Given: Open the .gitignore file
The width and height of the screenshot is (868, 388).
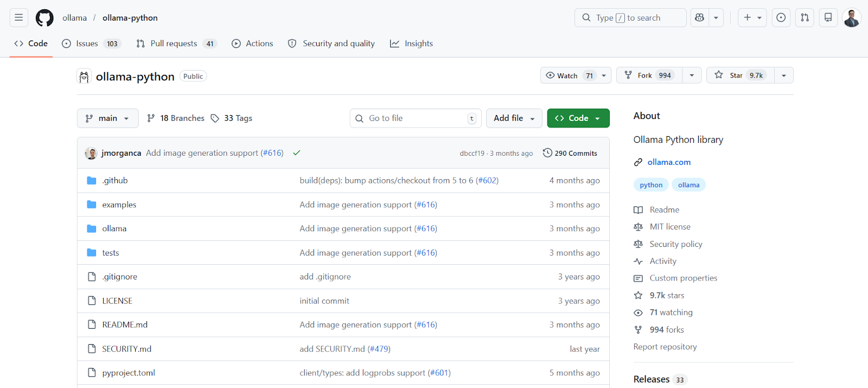Looking at the screenshot, I should pyautogui.click(x=120, y=277).
